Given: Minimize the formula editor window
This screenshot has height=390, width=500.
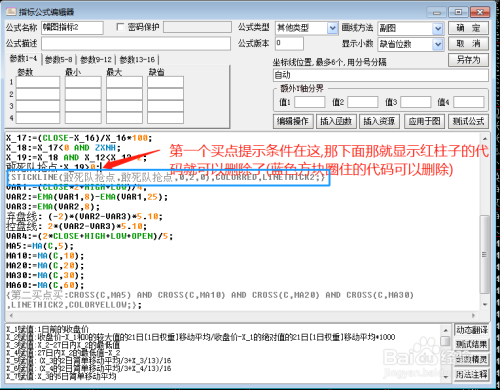Looking at the screenshot, I should (437, 12).
